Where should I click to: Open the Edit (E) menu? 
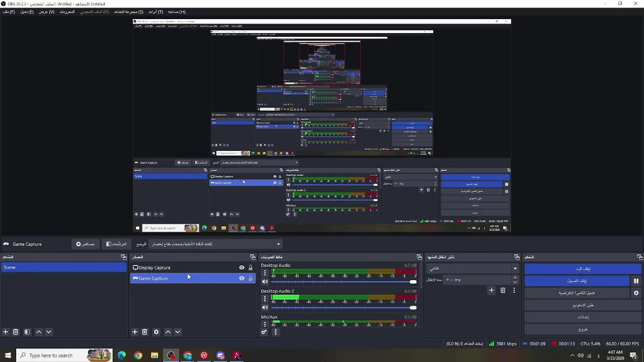[27, 12]
